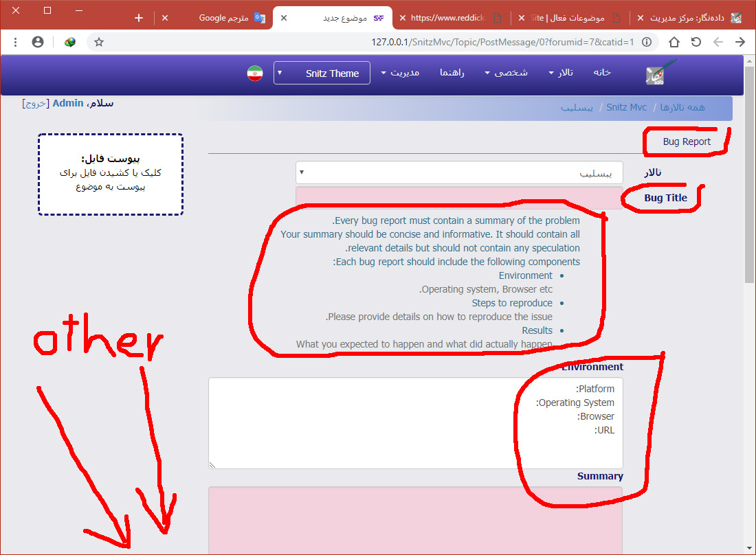Viewport: 756px width, 555px height.
Task: Click the خانه menu item
Action: point(602,73)
